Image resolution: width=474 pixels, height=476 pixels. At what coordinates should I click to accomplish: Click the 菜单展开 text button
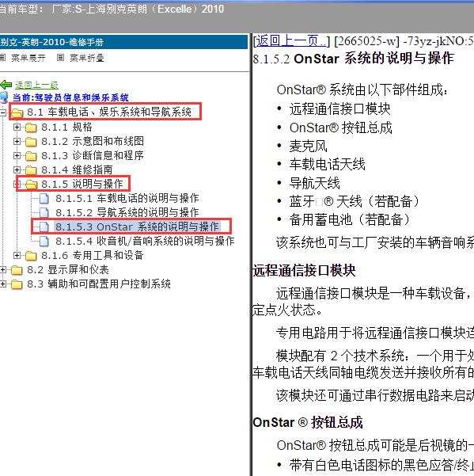tap(28, 58)
